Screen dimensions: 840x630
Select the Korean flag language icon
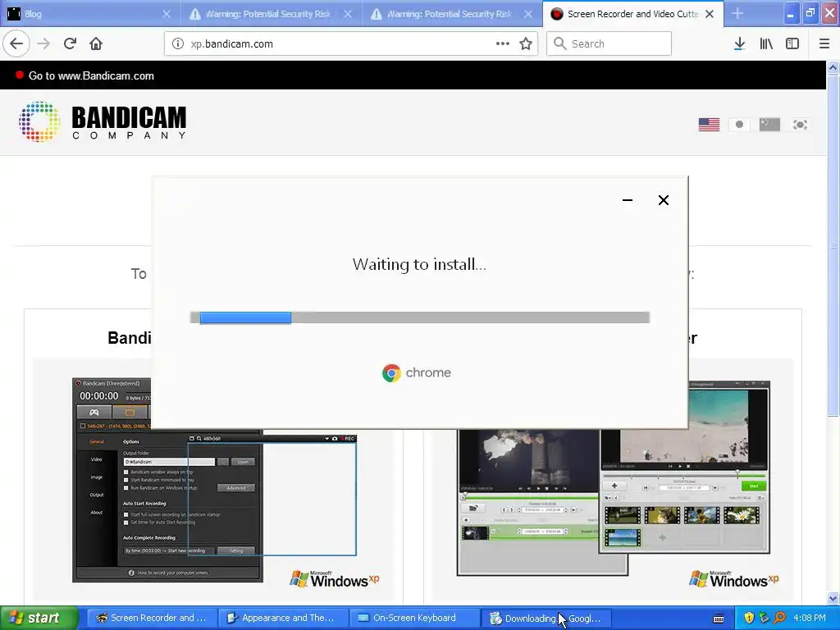pos(800,125)
